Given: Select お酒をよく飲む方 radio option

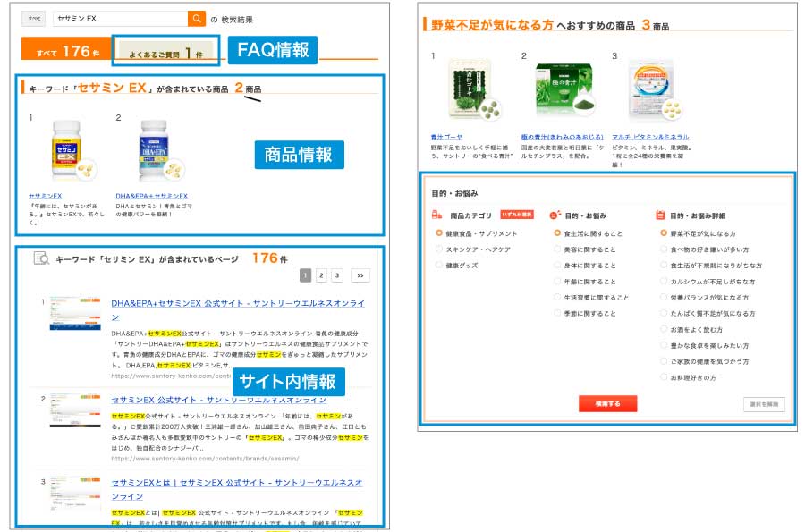Looking at the screenshot, I should click(x=664, y=329).
